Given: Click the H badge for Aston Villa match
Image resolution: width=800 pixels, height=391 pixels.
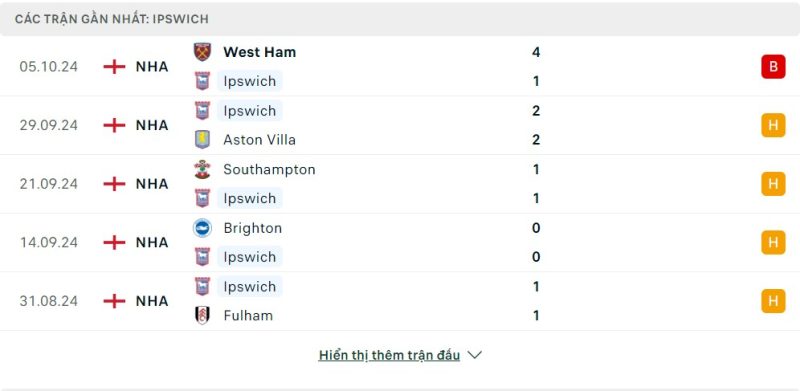Looking at the screenshot, I should coord(773,125).
